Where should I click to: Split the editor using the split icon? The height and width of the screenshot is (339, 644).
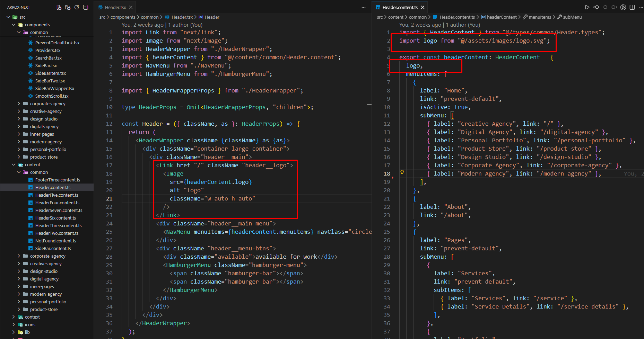[x=632, y=7]
